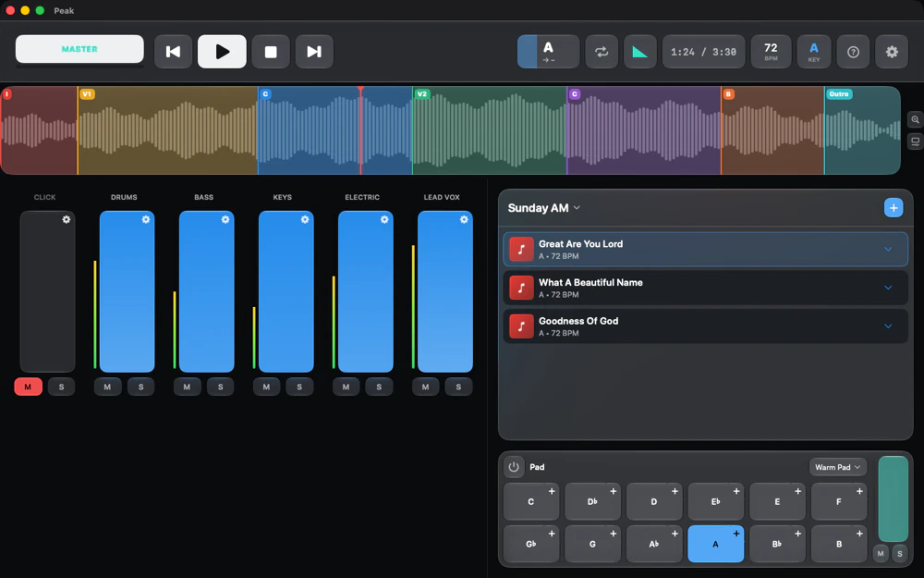Toggle the loop repeat icon
924x578 pixels.
pyautogui.click(x=602, y=52)
